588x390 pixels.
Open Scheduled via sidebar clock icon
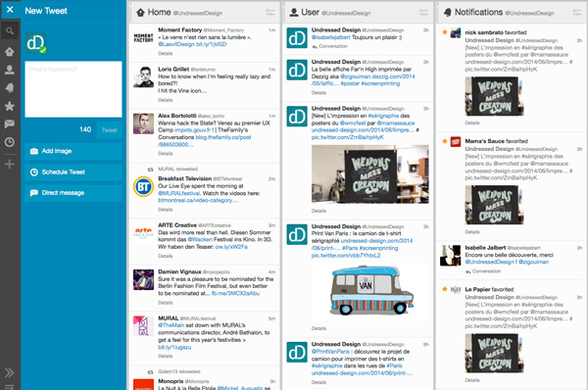pyautogui.click(x=10, y=142)
